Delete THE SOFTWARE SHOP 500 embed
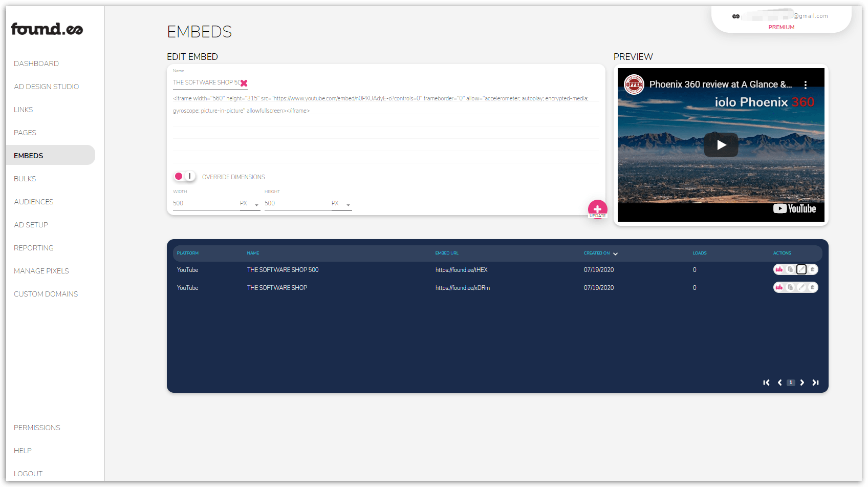 813,269
